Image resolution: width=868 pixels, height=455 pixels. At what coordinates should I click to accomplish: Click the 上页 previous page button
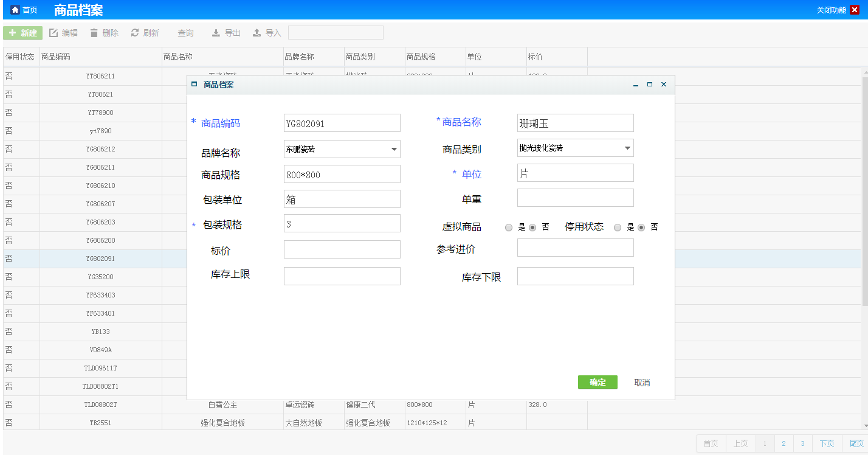(x=740, y=443)
